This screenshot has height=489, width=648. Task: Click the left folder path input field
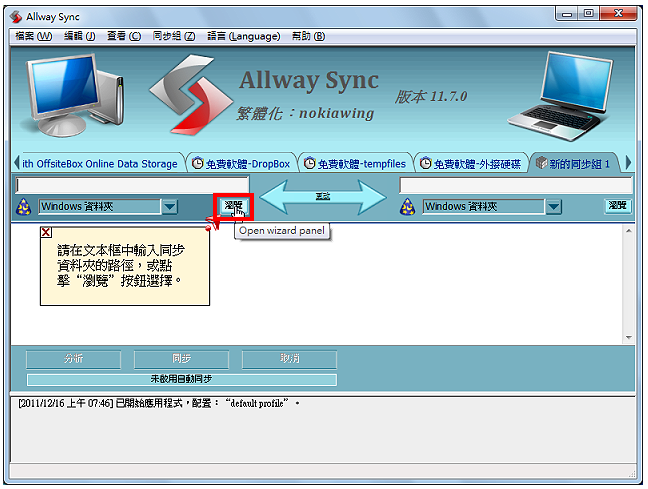(132, 185)
